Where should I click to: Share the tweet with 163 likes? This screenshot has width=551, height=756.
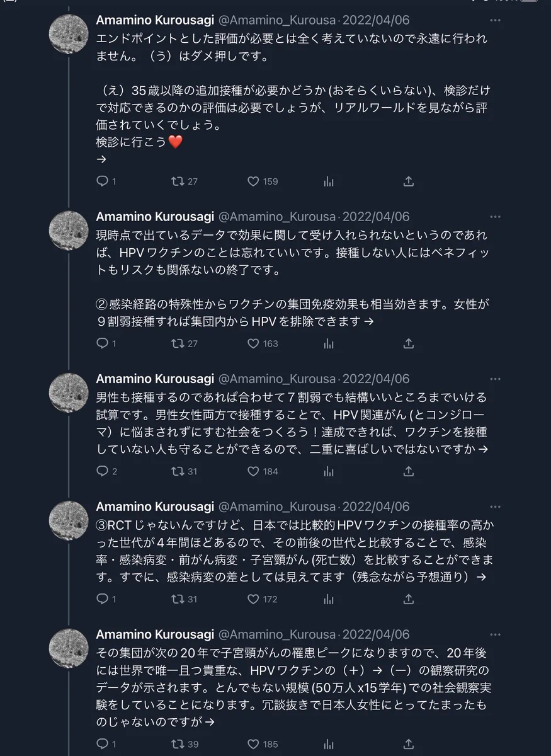point(408,343)
